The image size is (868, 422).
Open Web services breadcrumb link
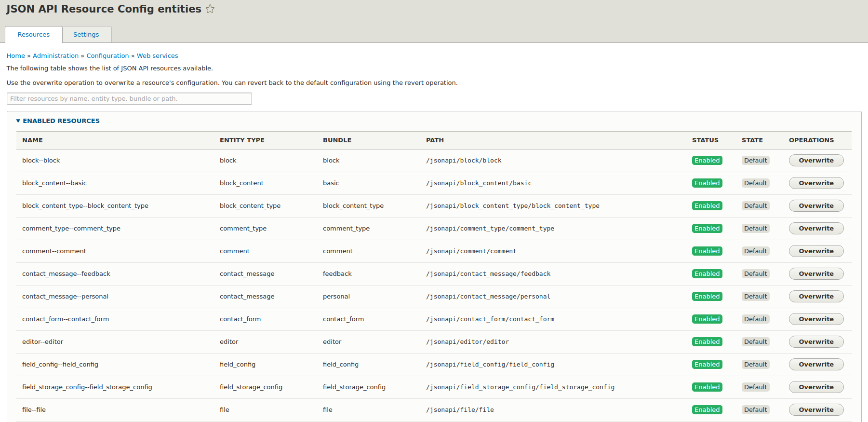click(157, 56)
